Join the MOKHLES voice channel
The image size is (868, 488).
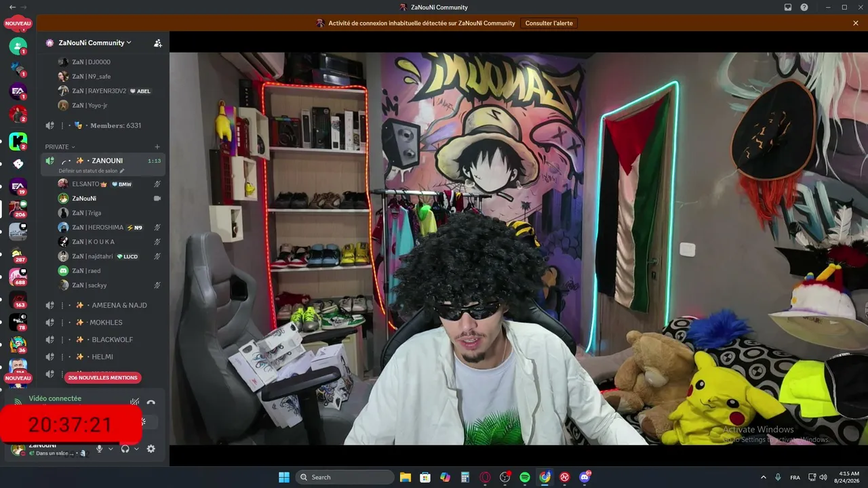[x=103, y=322]
